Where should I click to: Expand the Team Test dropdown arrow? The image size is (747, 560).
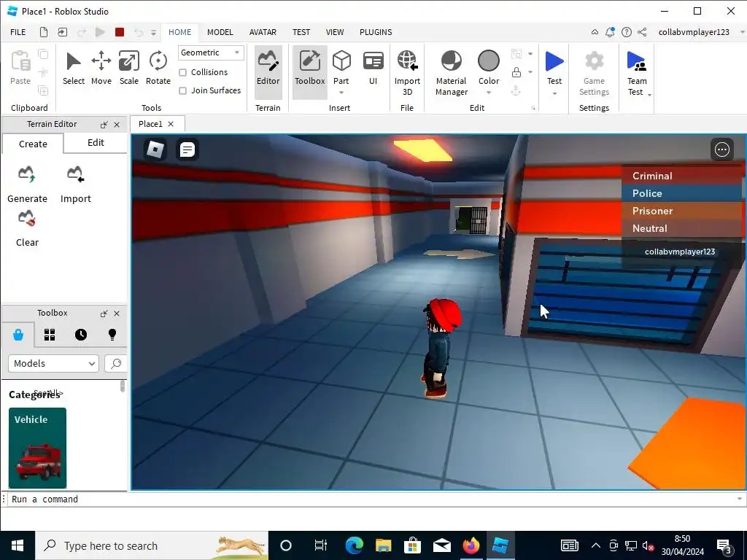pyautogui.click(x=649, y=94)
